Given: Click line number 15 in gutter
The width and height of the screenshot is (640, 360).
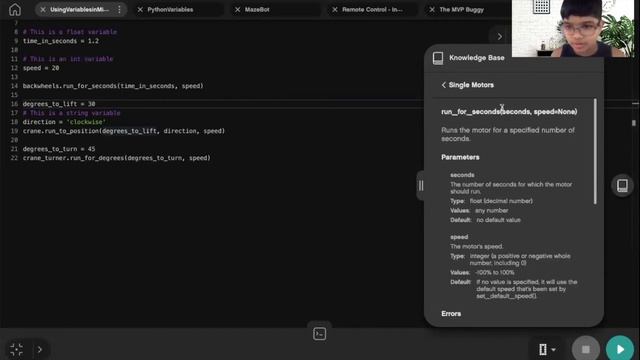Looking at the screenshot, I should (x=14, y=95).
